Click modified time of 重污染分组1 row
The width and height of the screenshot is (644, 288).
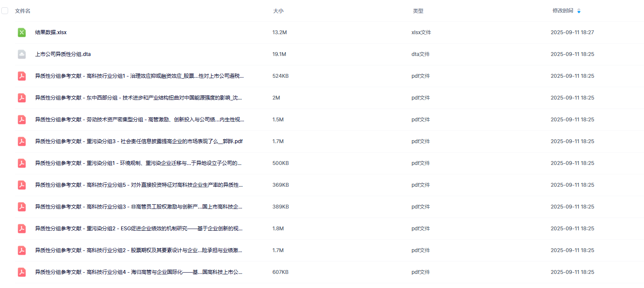[572, 163]
